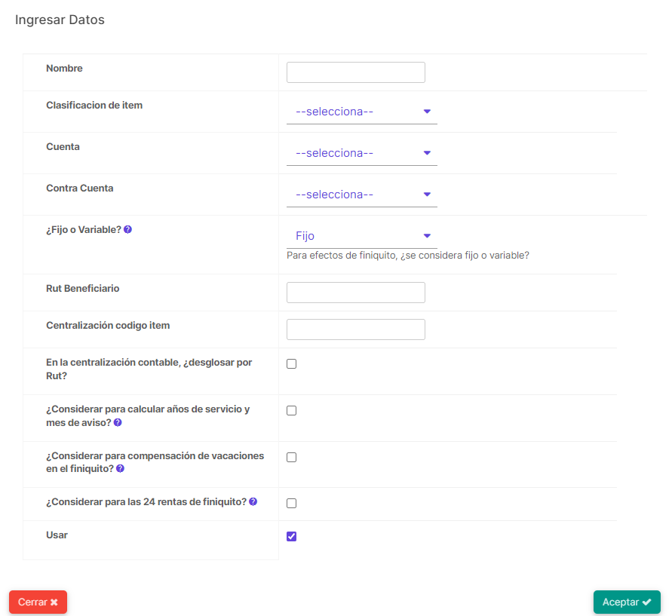Viewport: 672px width, 616px height.
Task: Open the Fijo dropdown
Action: pyautogui.click(x=362, y=236)
